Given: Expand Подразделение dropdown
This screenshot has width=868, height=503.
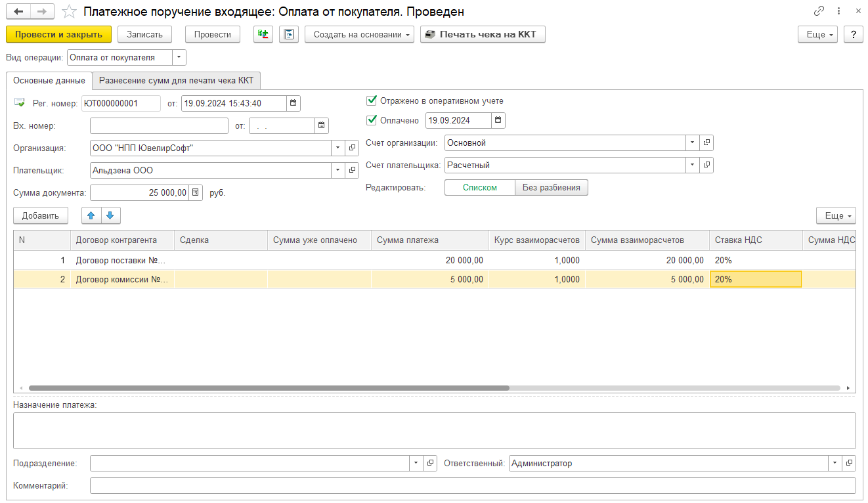Looking at the screenshot, I should coord(416,463).
